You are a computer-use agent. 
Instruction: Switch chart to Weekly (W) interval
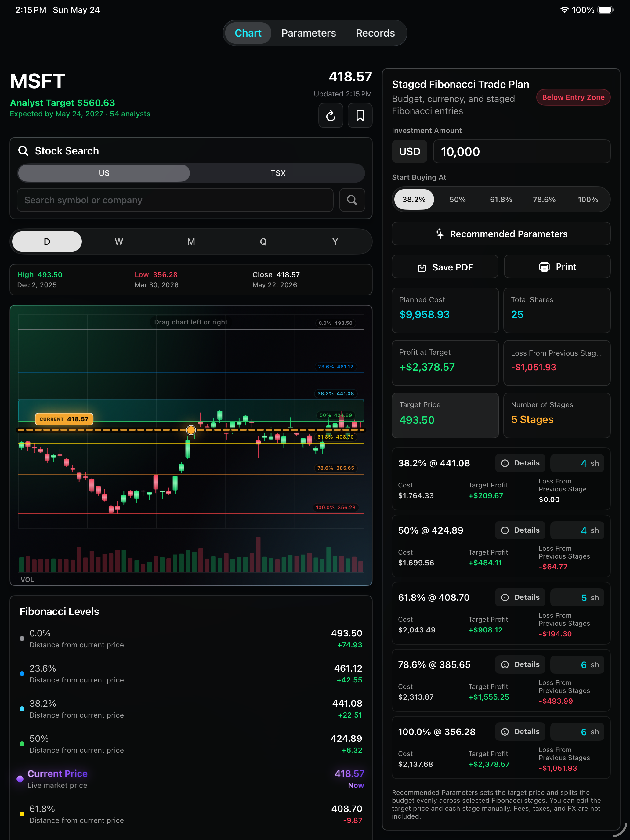tap(119, 241)
